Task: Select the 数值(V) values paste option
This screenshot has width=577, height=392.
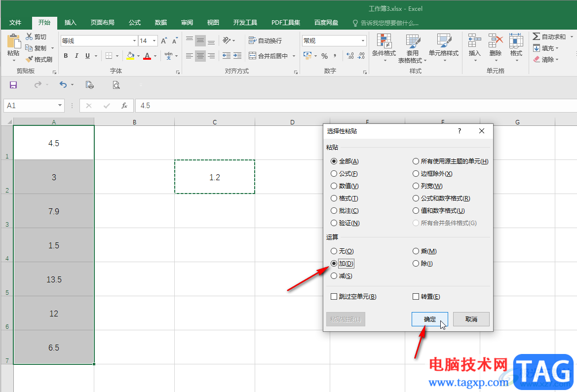Action: click(x=334, y=186)
